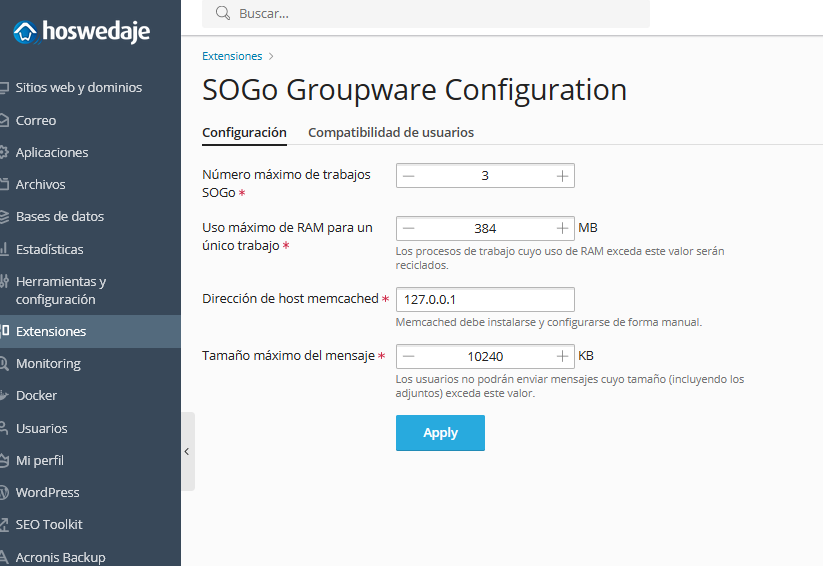Click the Extensiones breadcrumb link

232,56
